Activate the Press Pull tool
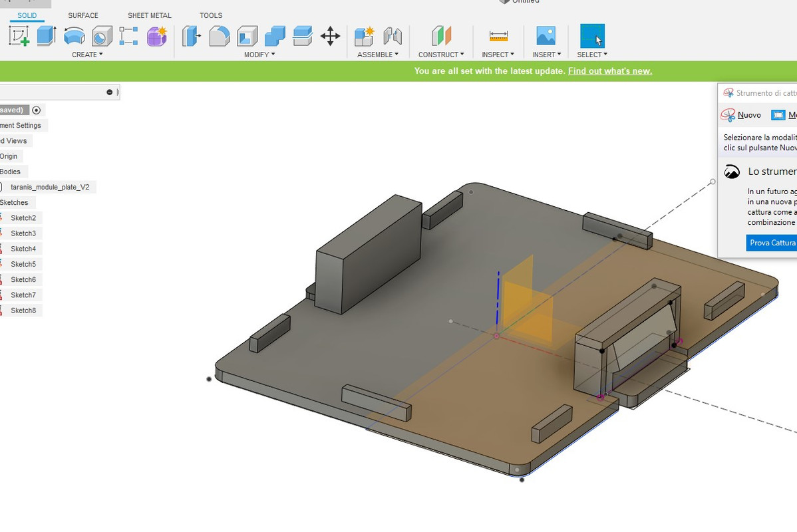 tap(192, 36)
